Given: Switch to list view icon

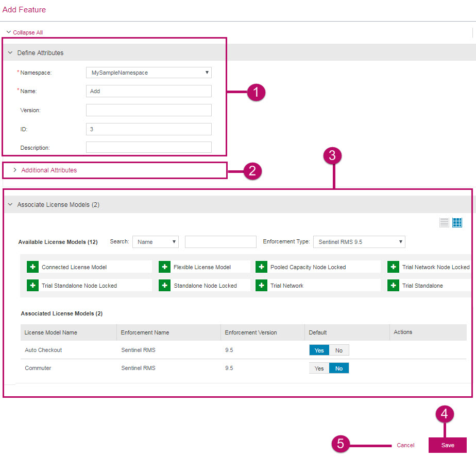Looking at the screenshot, I should [x=444, y=222].
